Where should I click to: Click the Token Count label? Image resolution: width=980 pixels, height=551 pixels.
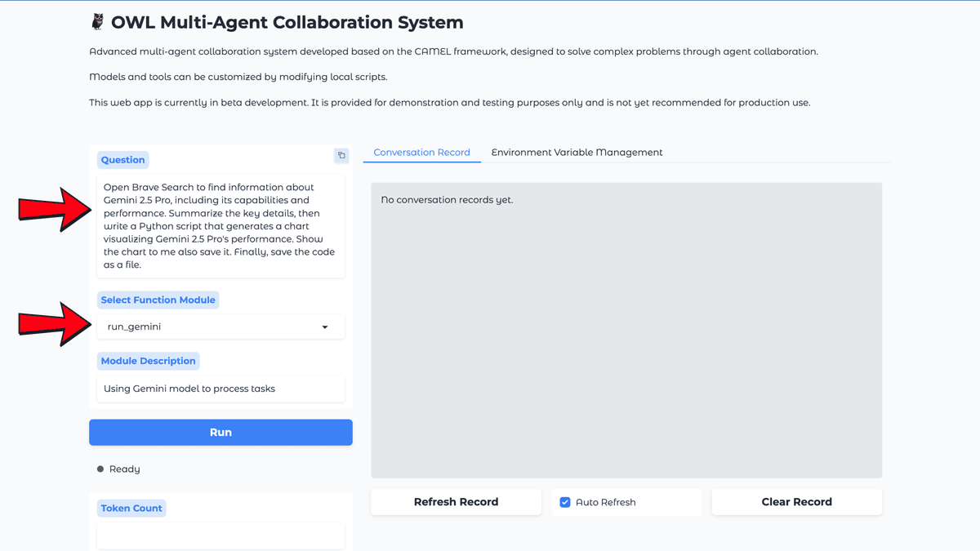pos(131,508)
